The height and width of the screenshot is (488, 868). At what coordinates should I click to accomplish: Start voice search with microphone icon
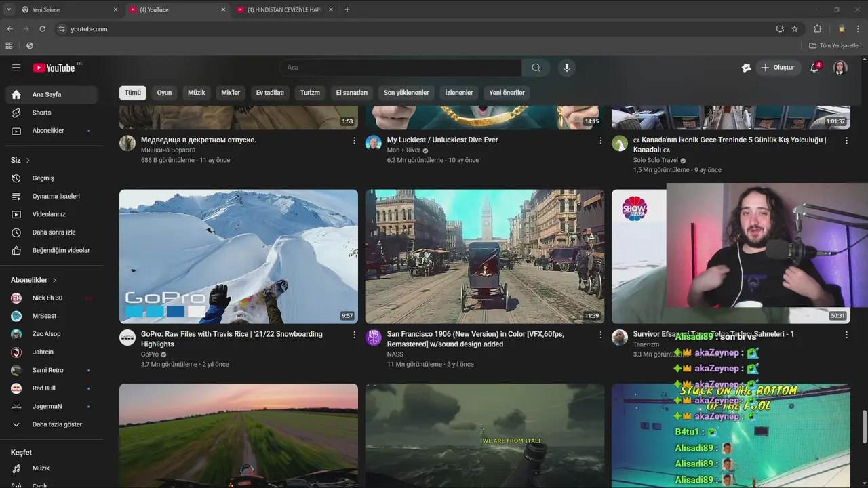(x=567, y=68)
